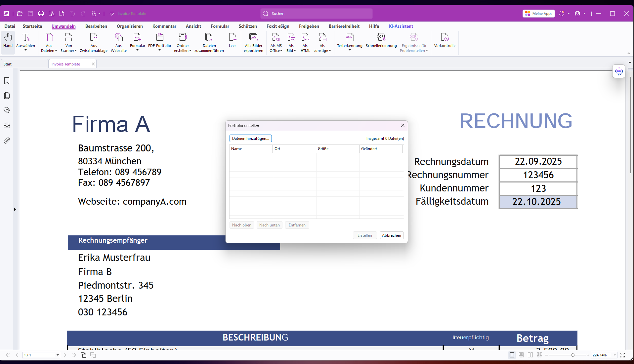
Task: Expand the zoom percentage dropdown
Action: coord(615,355)
